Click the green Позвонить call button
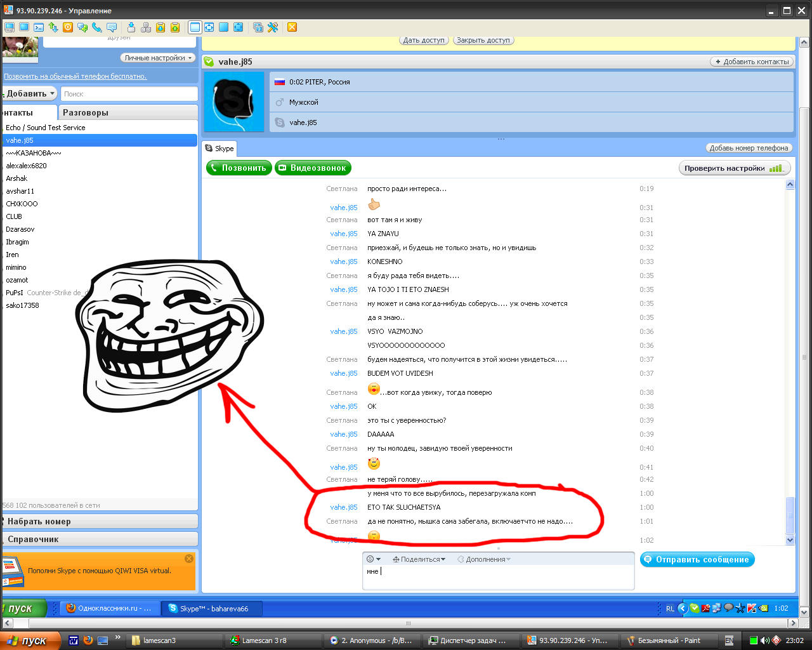The image size is (812, 650). [x=239, y=168]
